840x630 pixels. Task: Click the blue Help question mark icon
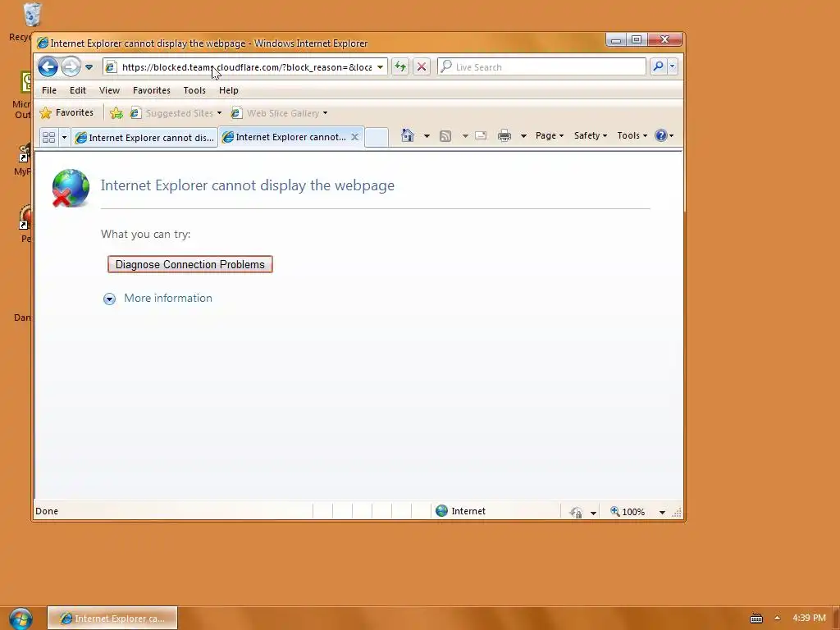(661, 135)
